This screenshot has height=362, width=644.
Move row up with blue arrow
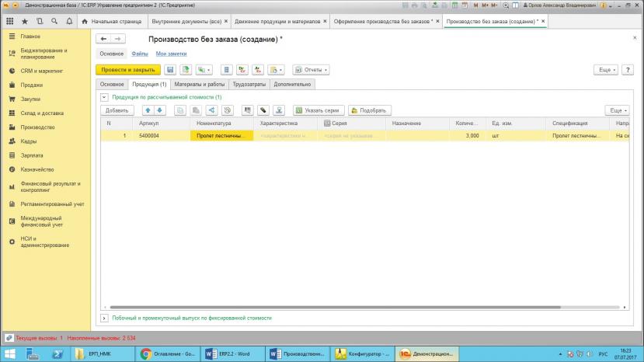(148, 111)
